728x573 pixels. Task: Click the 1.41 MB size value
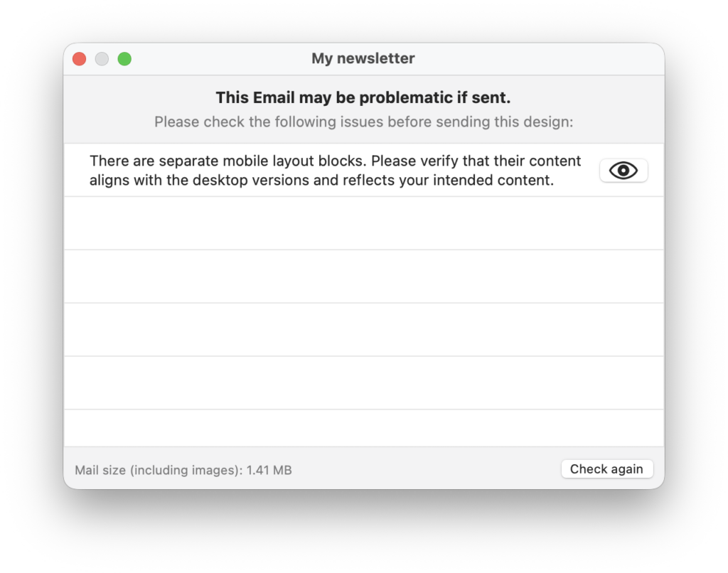coord(269,470)
